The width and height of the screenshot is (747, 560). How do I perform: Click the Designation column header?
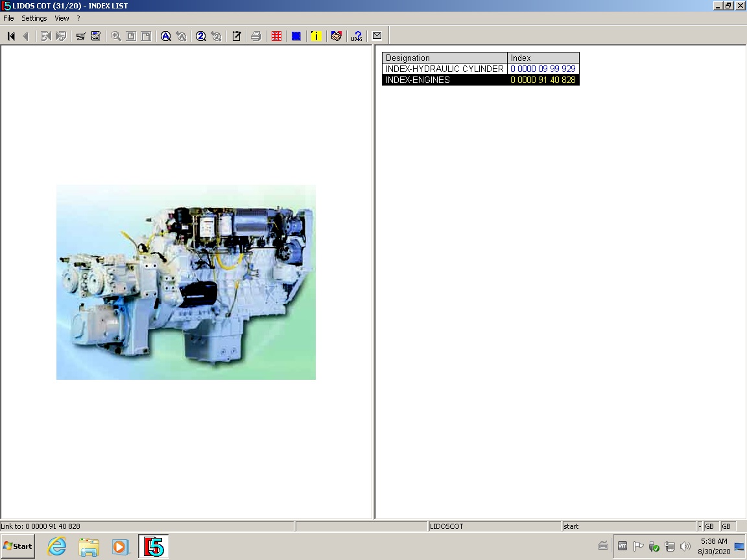click(444, 58)
